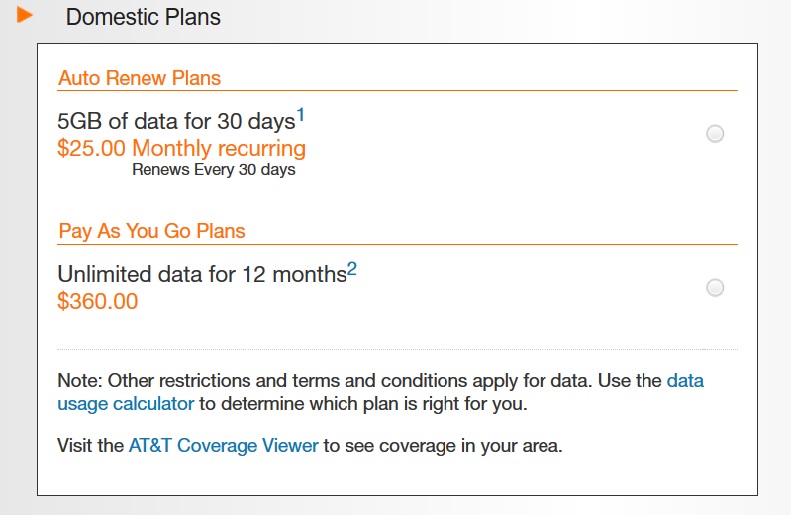Click the dotted separator above the Note
Image resolution: width=799 pixels, height=515 pixels.
click(397, 349)
